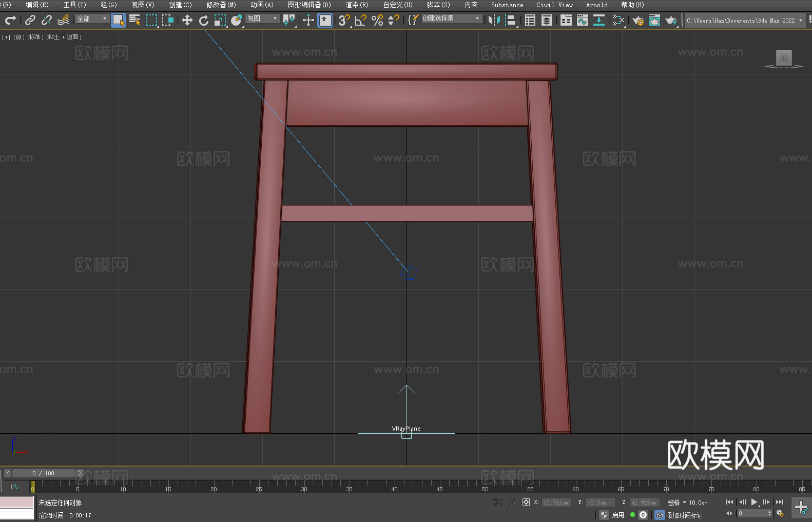Toggle Selection Lock padlock
812x522 pixels.
point(512,502)
